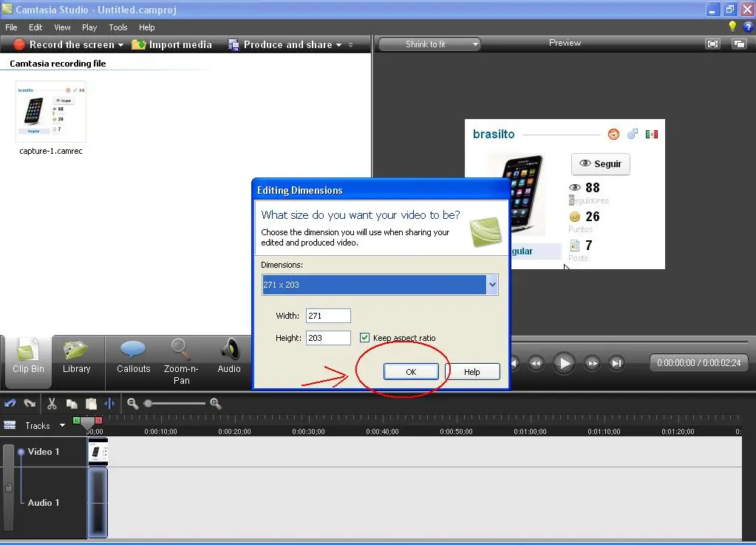
Task: Toggle Keep aspect ratio checkbox
Action: (x=364, y=338)
